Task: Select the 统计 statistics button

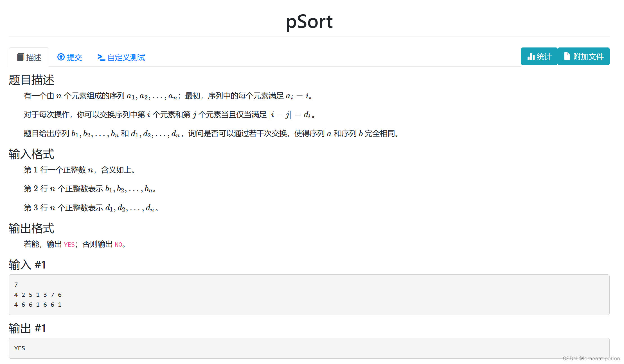Action: 539,56
